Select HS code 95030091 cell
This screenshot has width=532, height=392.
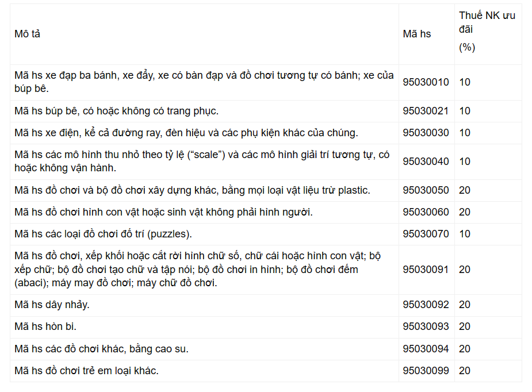(426, 270)
